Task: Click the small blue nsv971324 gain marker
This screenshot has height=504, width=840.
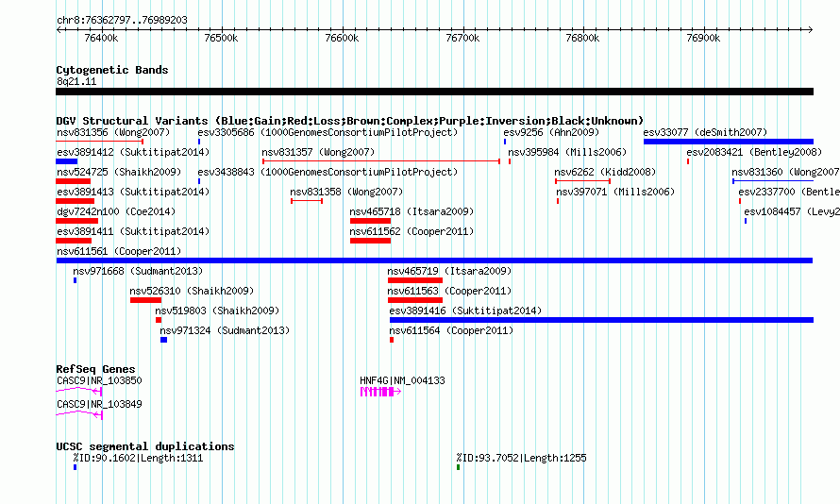Action: click(164, 340)
